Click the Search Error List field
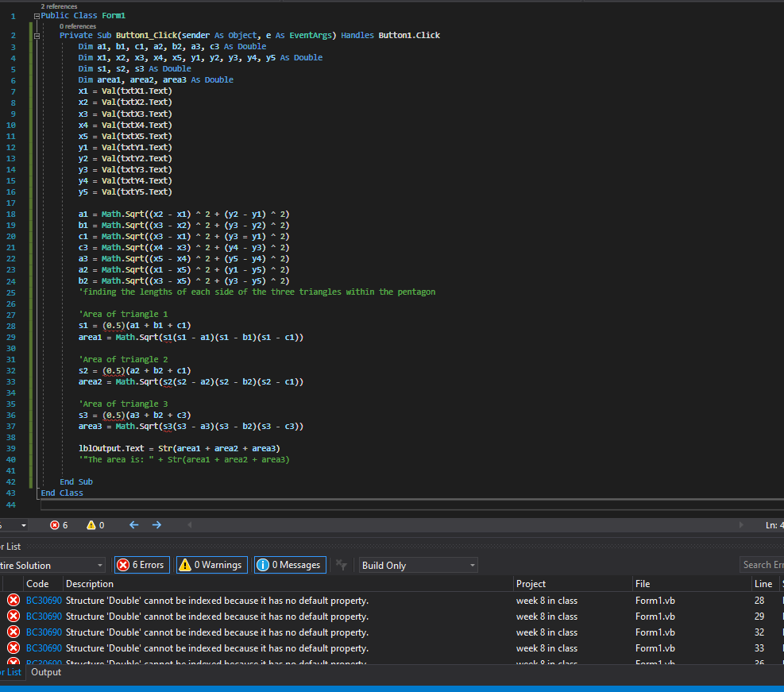This screenshot has height=692, width=784. (x=762, y=565)
